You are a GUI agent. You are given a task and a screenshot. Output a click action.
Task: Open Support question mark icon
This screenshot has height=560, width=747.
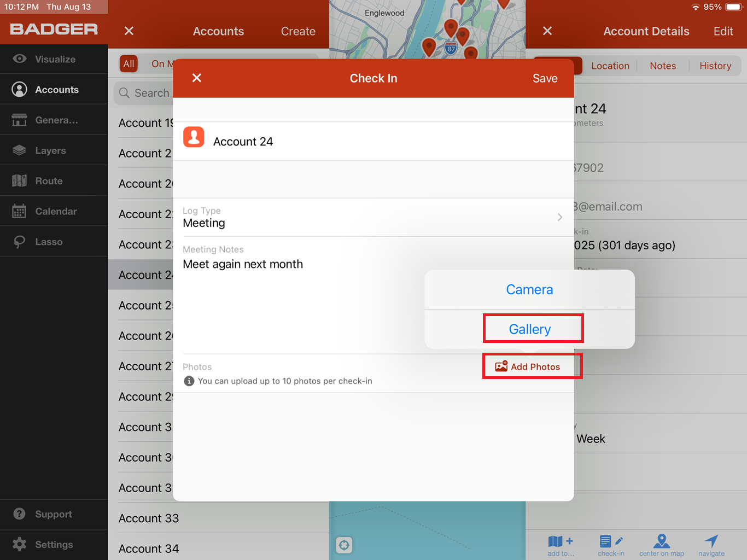tap(20, 514)
